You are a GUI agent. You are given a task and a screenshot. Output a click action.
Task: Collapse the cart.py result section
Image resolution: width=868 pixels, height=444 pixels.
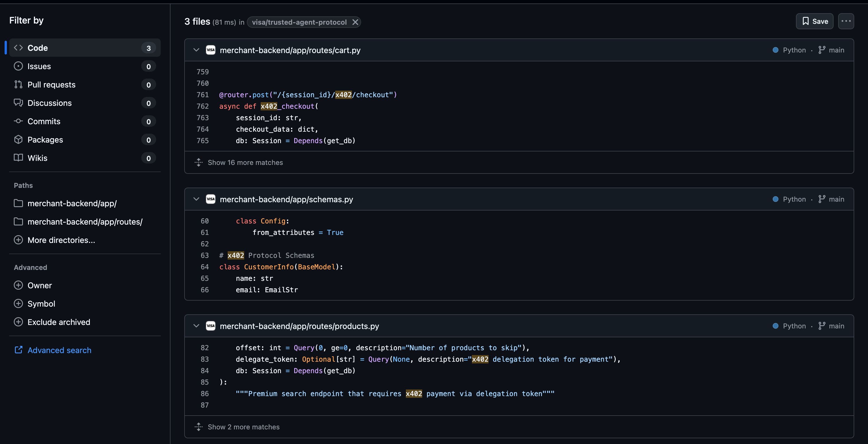pos(196,50)
